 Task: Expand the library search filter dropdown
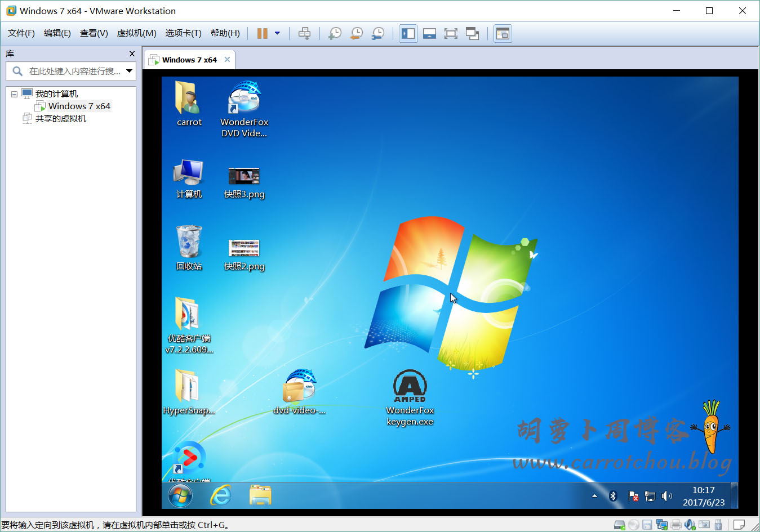click(130, 71)
